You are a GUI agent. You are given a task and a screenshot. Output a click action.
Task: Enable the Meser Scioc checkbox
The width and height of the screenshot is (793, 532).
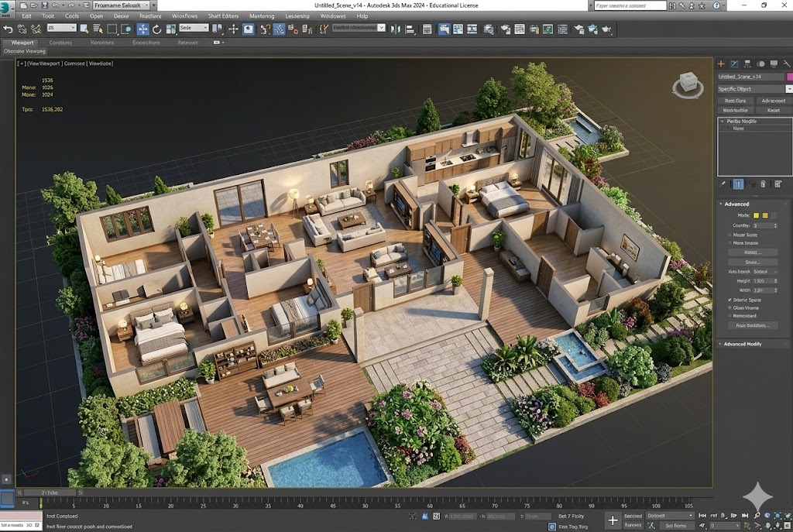pyautogui.click(x=729, y=235)
